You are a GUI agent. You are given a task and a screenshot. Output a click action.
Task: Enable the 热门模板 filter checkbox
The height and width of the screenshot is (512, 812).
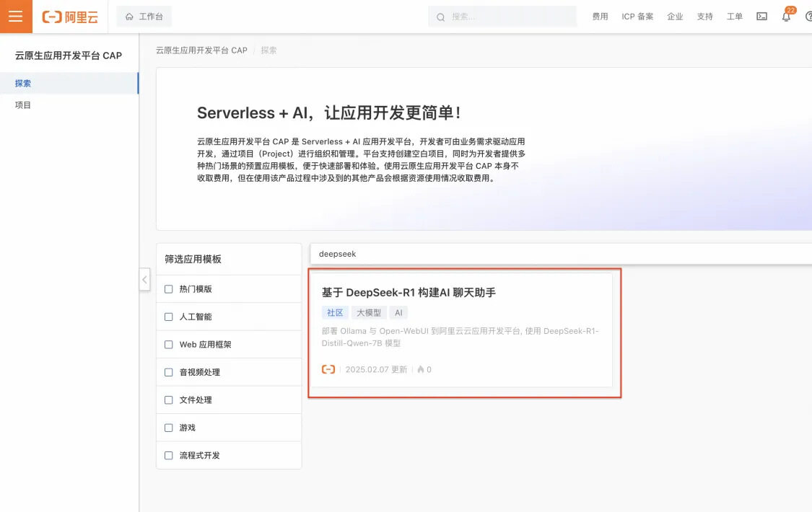click(x=168, y=288)
